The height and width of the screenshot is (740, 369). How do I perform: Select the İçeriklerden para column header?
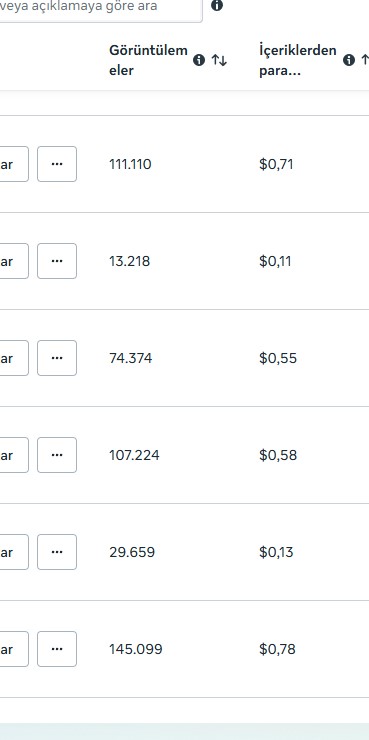pos(298,60)
